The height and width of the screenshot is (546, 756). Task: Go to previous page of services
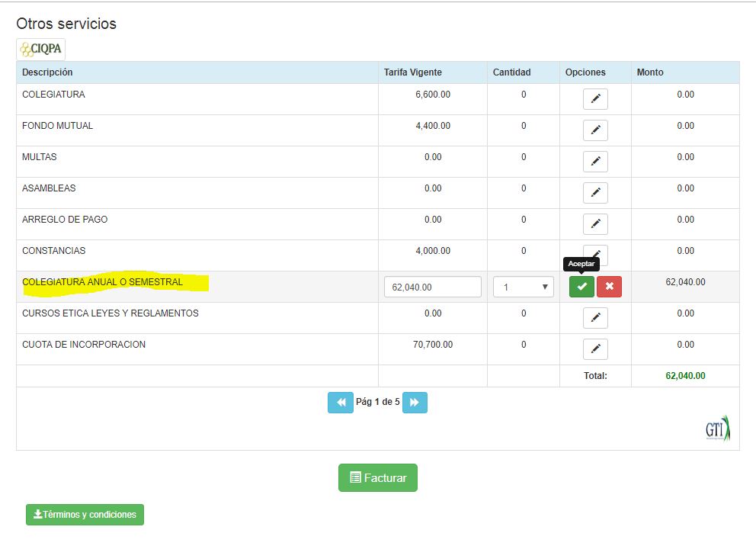coord(341,403)
